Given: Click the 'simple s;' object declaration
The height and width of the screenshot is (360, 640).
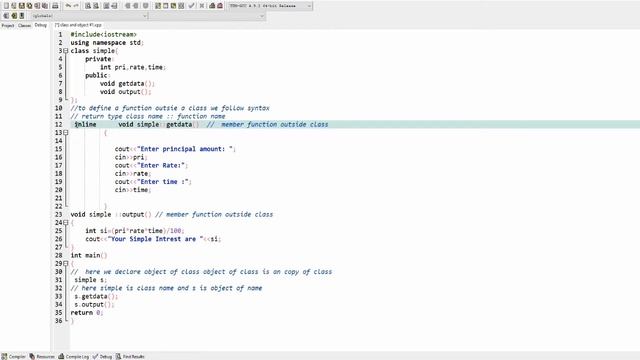Looking at the screenshot, I should click(x=90, y=280).
